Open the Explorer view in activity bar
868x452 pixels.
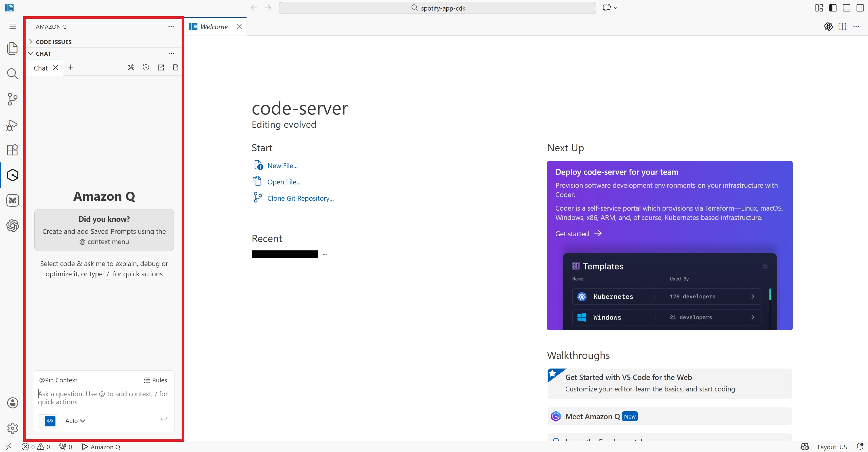12,48
